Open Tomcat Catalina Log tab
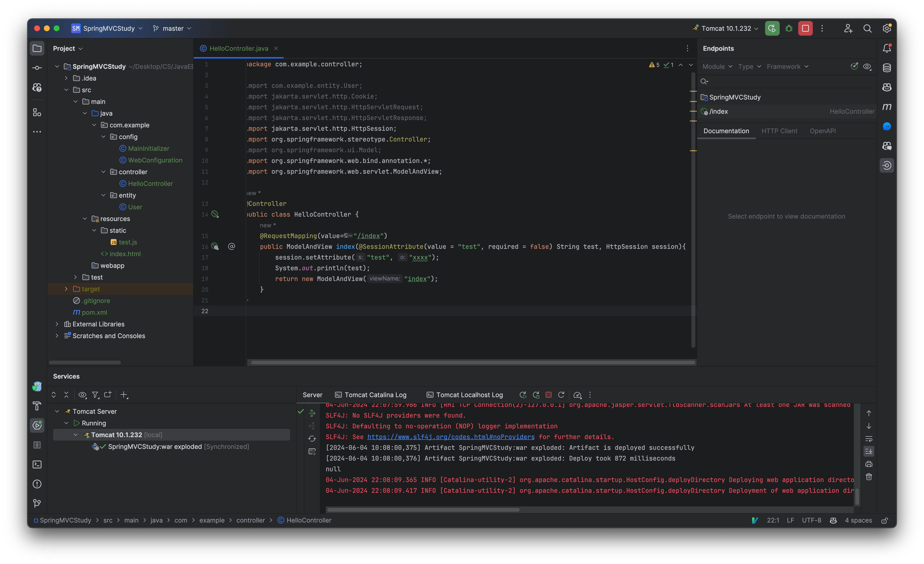The image size is (924, 564). (371, 395)
